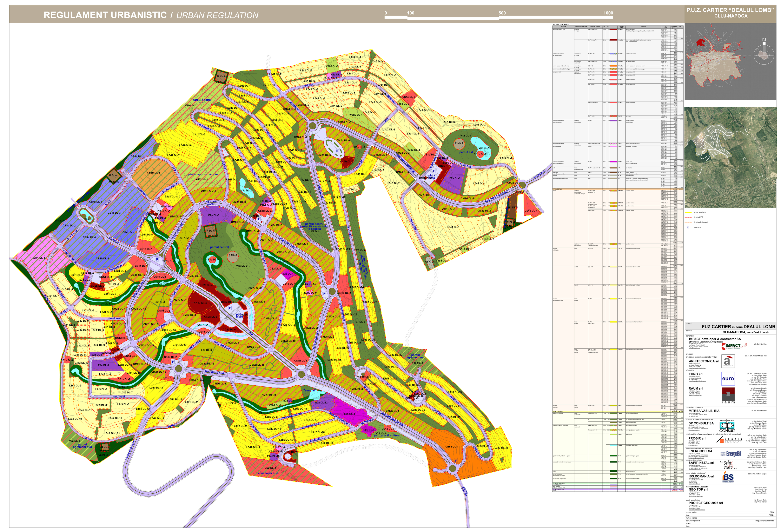Click the parking P inside CM2d DL-6 oval
The height and width of the screenshot is (532, 781).
tap(337, 151)
